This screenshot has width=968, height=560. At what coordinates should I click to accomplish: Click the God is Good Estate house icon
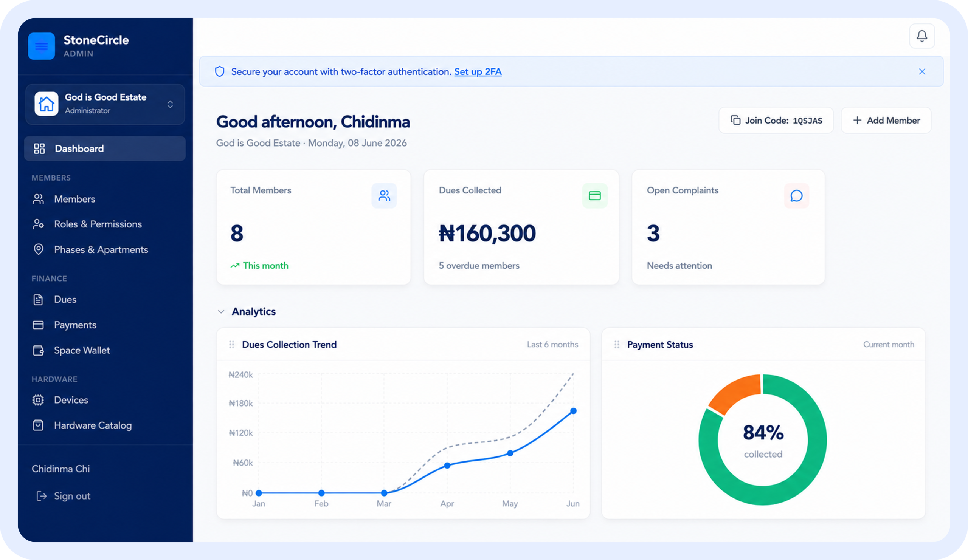click(x=47, y=104)
